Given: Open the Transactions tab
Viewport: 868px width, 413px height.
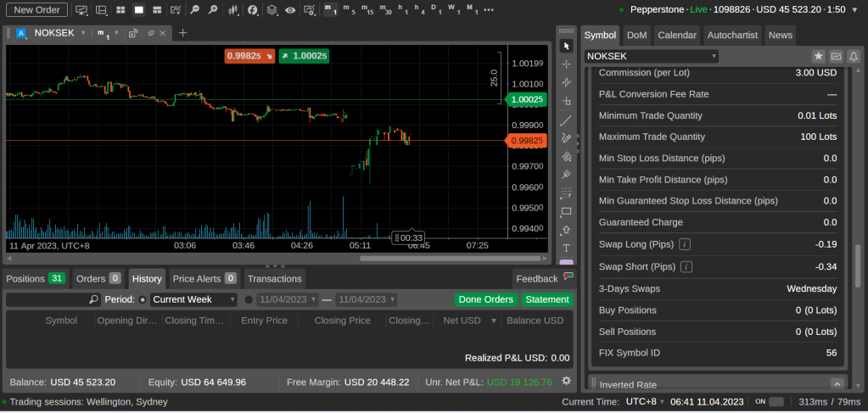Looking at the screenshot, I should coord(275,278).
